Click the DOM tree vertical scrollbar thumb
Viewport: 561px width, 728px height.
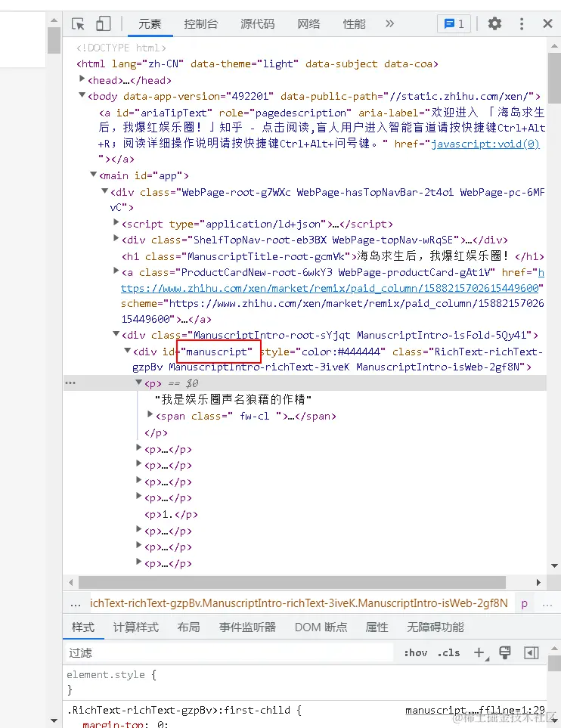[x=554, y=78]
